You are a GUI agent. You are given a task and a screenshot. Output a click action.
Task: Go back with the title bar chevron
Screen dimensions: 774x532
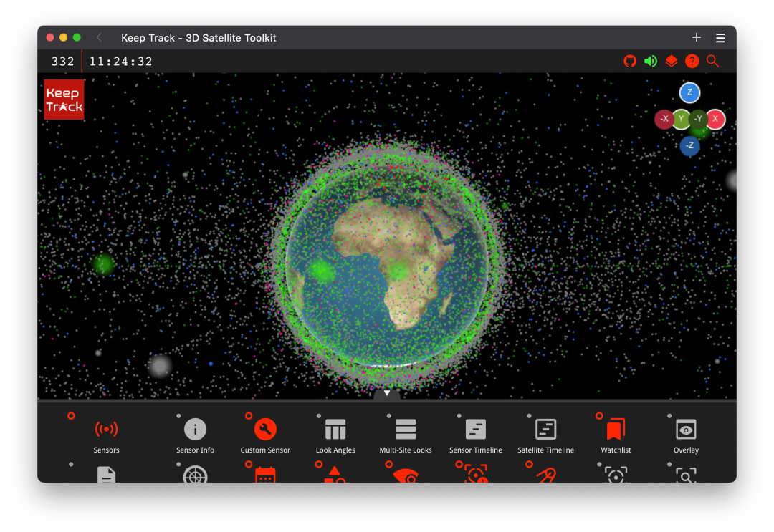99,37
